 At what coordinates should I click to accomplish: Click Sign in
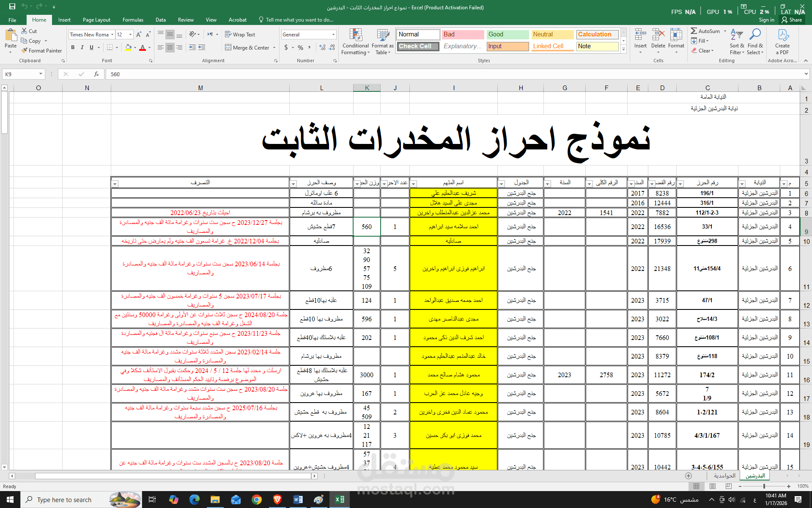coord(766,20)
